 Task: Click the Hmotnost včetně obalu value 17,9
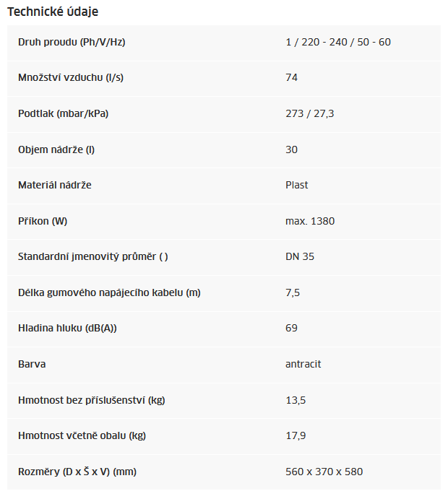click(296, 435)
